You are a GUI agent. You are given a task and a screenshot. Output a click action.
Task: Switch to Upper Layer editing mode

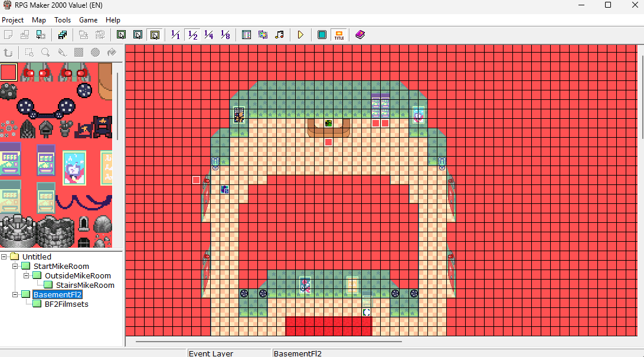[x=138, y=35]
